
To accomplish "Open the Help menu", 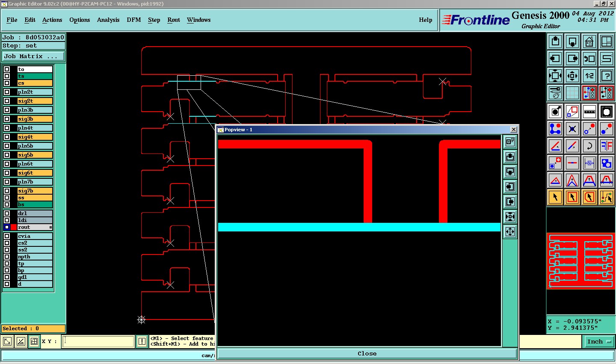I will [x=426, y=20].
